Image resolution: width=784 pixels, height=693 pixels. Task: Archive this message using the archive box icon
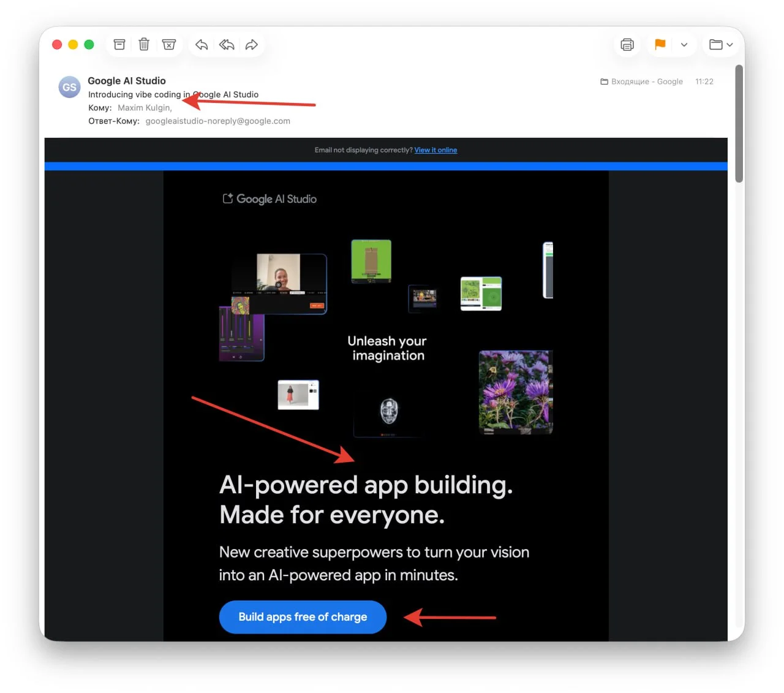pos(119,45)
